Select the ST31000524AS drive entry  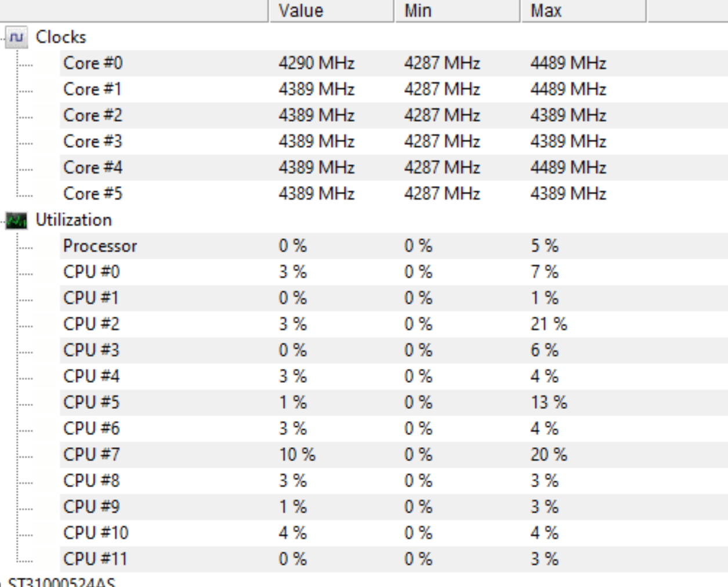61,582
